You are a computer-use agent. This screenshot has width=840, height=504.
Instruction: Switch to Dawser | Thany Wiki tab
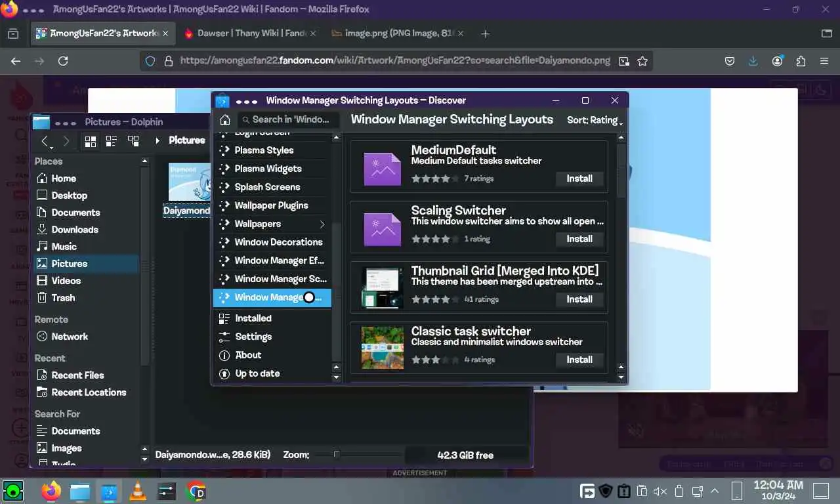pos(249,33)
